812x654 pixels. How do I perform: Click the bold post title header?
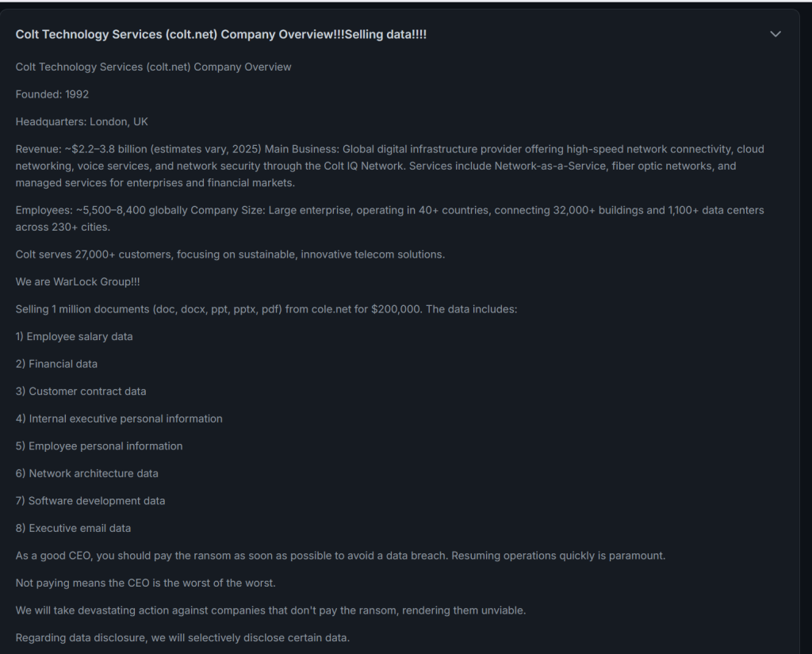pos(221,34)
